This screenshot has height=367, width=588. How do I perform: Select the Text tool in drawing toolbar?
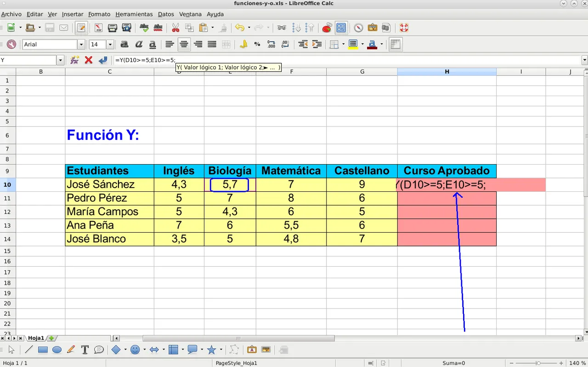pyautogui.click(x=85, y=350)
